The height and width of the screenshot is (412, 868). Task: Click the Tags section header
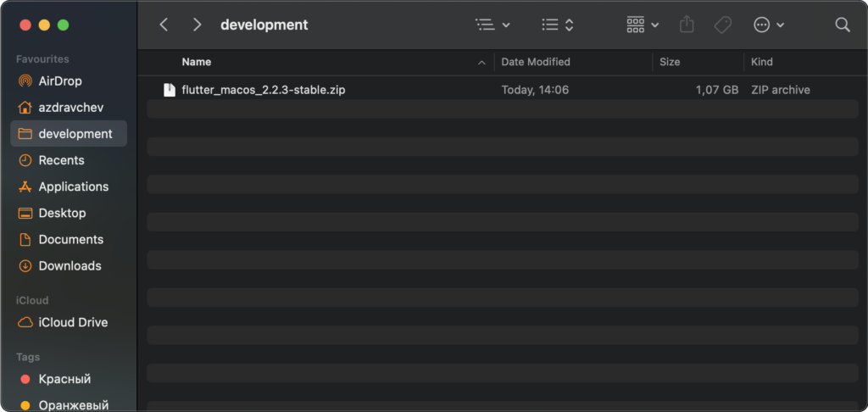pyautogui.click(x=26, y=357)
